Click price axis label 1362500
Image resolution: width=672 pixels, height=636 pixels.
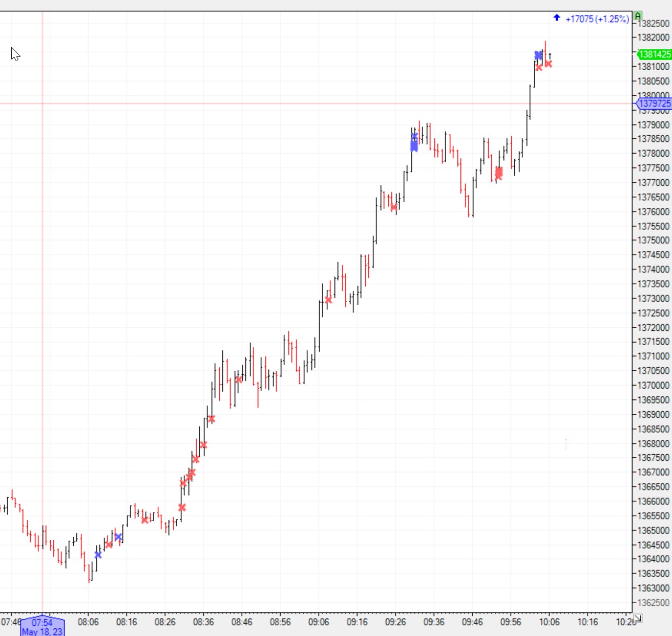[x=654, y=603]
